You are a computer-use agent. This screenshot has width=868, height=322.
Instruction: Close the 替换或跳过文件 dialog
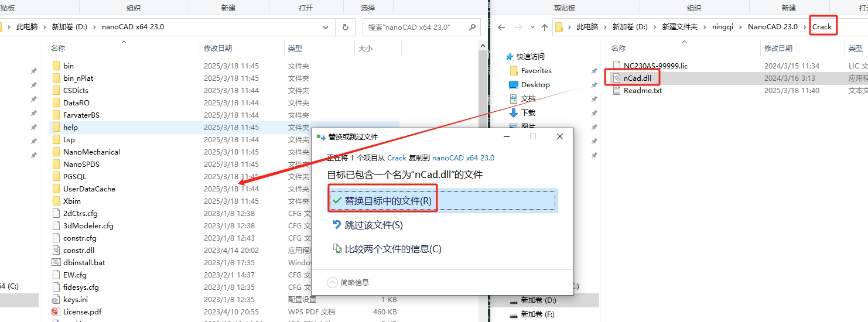coord(559,136)
